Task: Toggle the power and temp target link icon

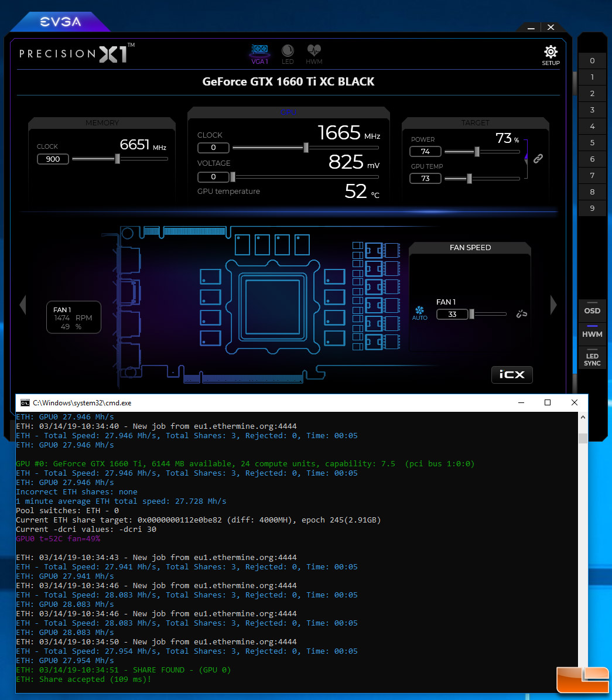Action: point(538,159)
